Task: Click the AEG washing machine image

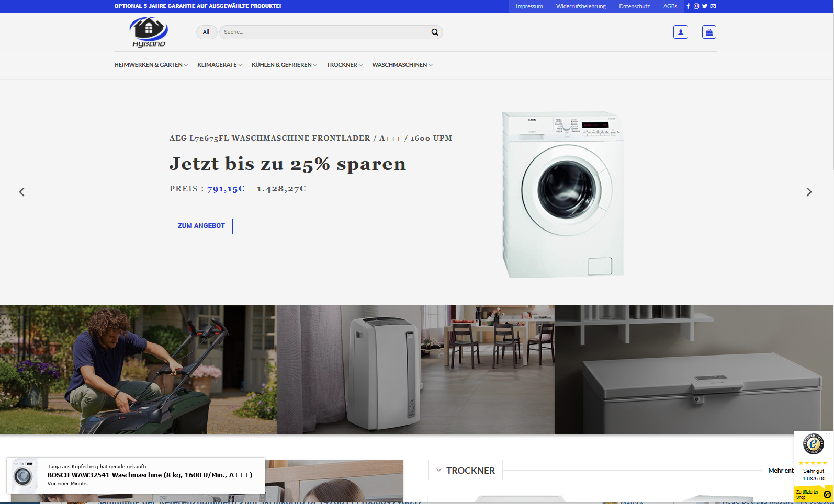Action: pyautogui.click(x=563, y=194)
